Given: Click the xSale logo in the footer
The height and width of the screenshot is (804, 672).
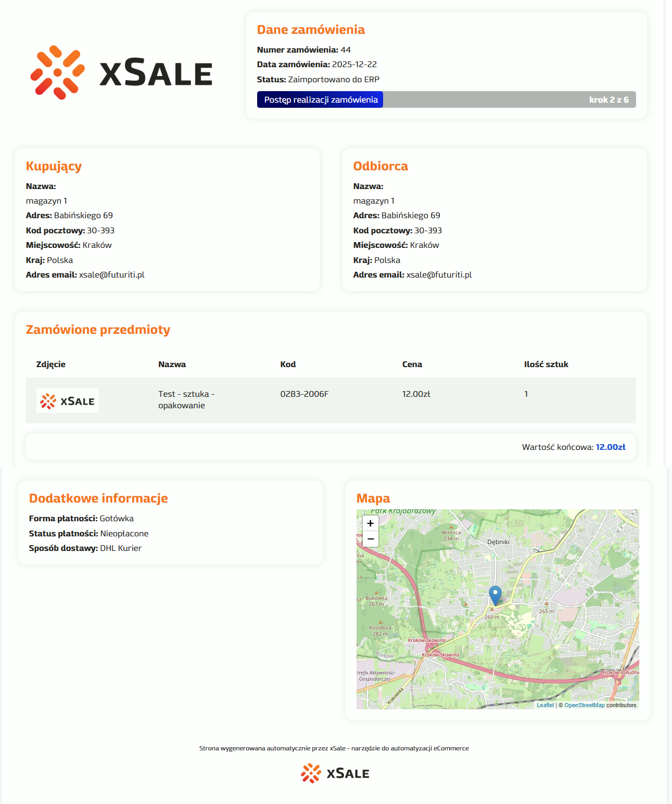Looking at the screenshot, I should tap(335, 773).
